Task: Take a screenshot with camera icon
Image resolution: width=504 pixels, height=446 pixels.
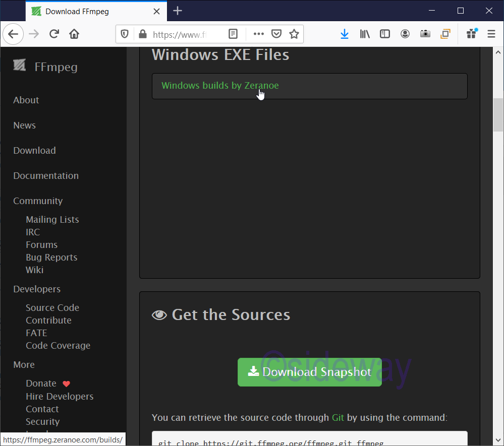Action: point(425,34)
